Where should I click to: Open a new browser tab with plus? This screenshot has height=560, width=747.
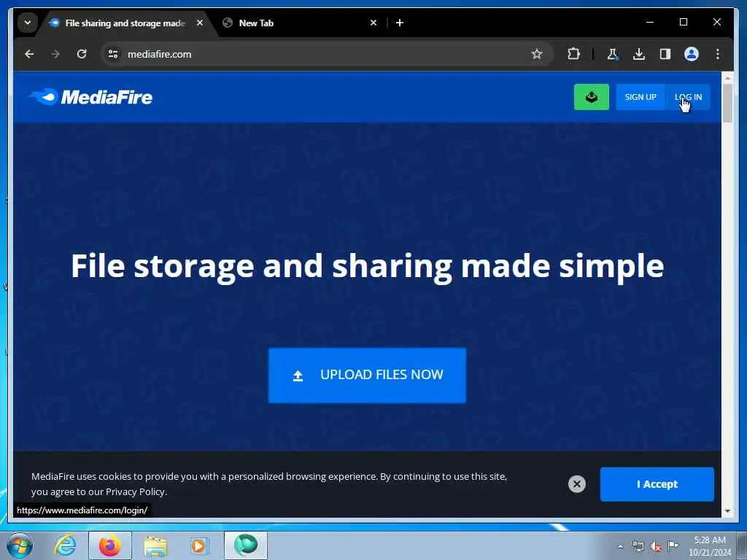click(400, 23)
